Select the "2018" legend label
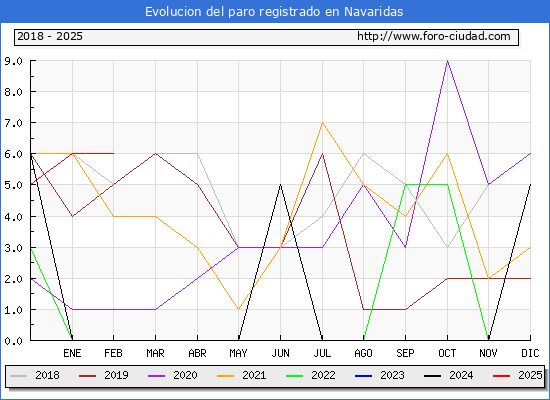Viewport: 550px width, 400px height. click(47, 375)
